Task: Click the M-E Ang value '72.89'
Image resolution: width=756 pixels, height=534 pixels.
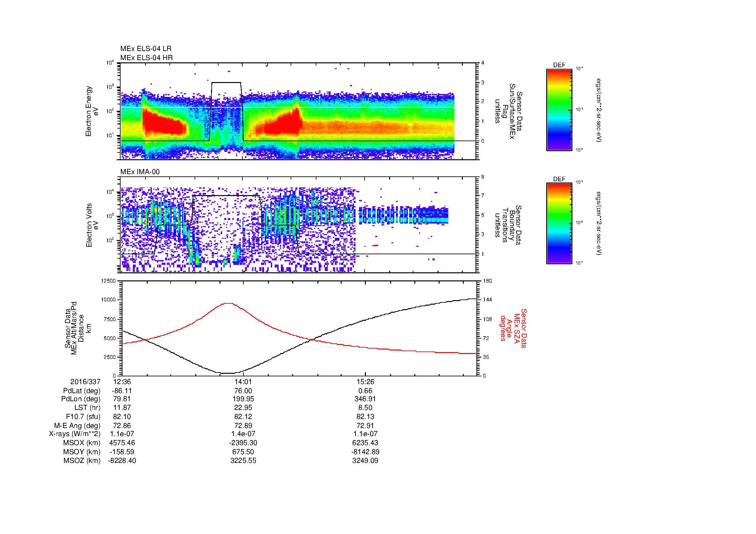Action: [243, 425]
